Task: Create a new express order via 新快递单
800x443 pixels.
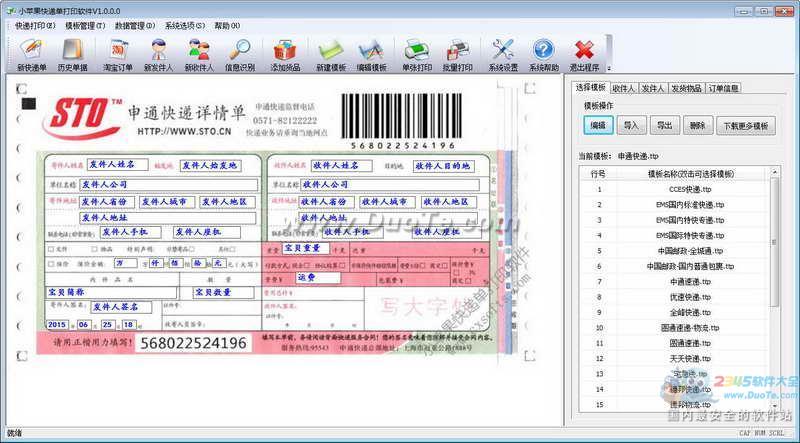Action: point(32,56)
